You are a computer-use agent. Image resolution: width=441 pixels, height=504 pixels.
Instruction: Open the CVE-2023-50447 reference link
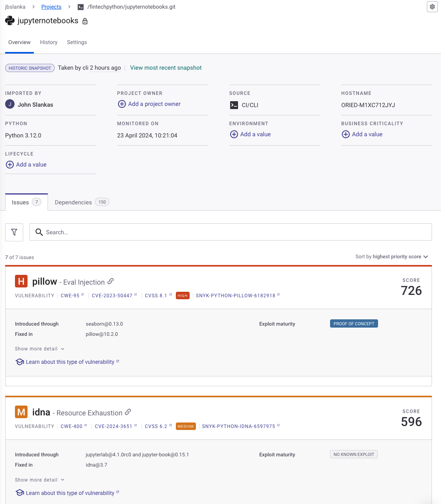tap(112, 295)
